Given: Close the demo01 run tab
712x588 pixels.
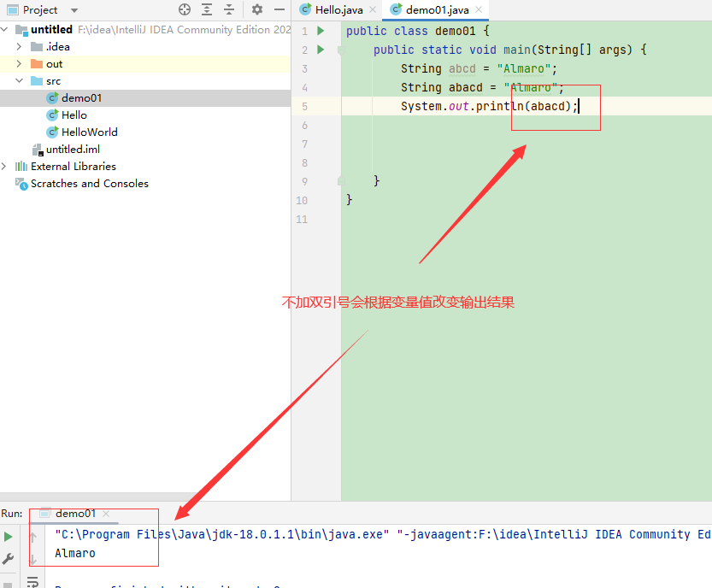Looking at the screenshot, I should point(106,514).
